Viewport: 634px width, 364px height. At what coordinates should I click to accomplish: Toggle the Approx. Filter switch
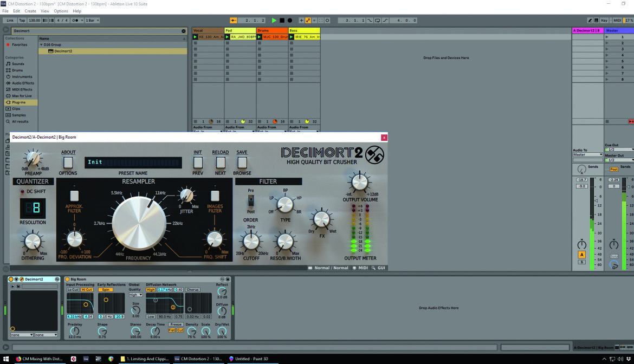pos(74,196)
